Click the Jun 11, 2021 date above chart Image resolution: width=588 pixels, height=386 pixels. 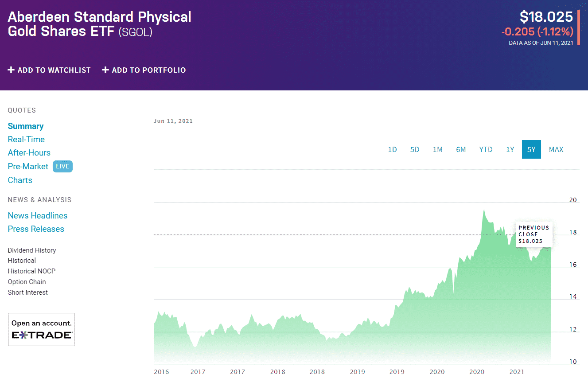point(173,121)
